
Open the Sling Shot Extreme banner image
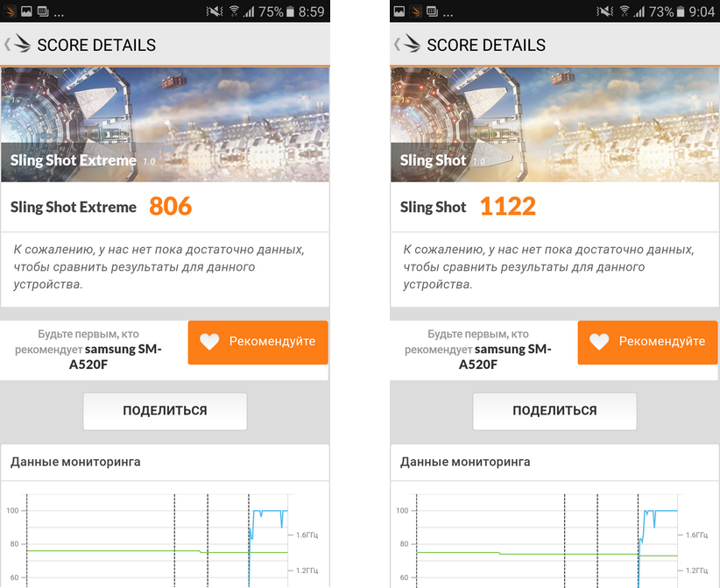[165, 124]
